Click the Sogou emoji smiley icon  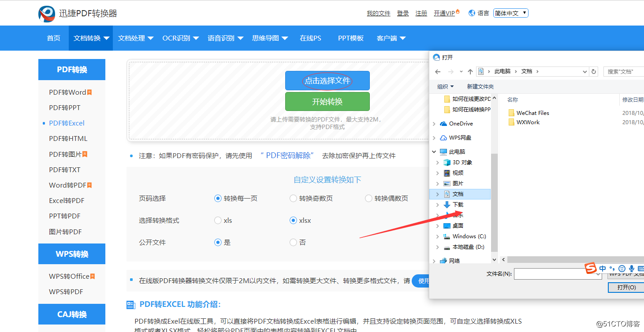point(622,269)
